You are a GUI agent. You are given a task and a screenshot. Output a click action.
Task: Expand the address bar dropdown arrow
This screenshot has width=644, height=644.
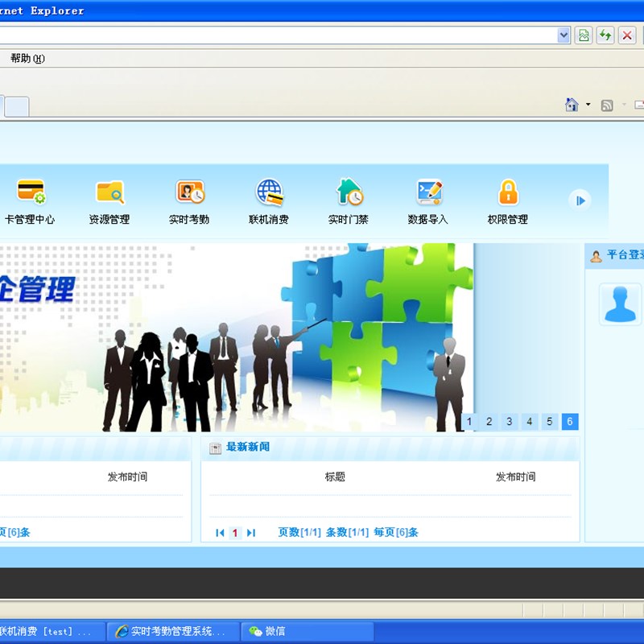point(564,35)
